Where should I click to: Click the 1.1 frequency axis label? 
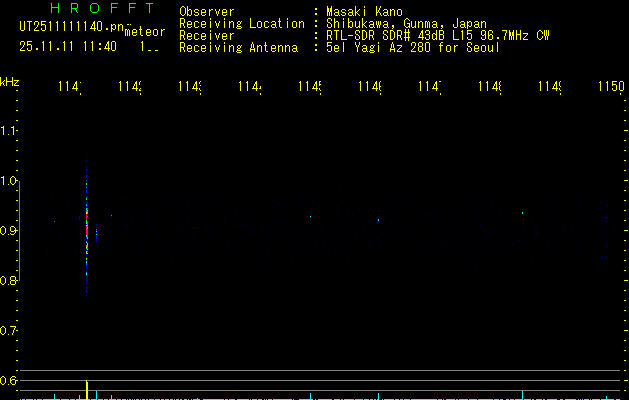coord(8,131)
